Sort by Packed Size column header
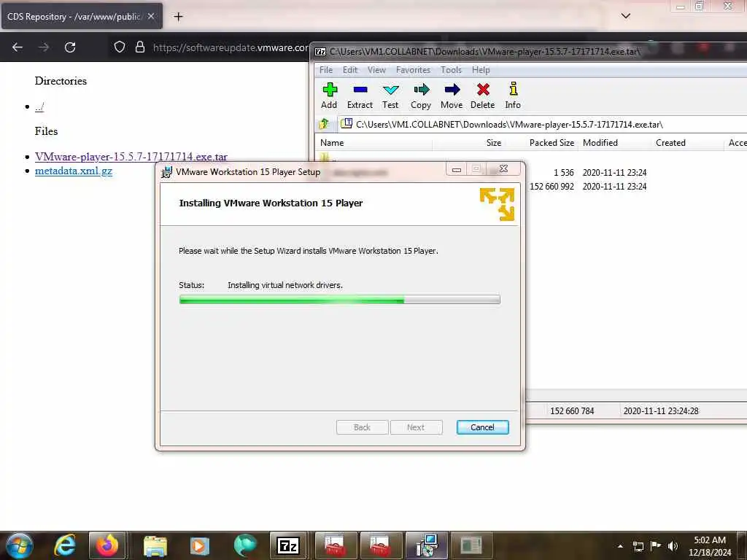The height and width of the screenshot is (560, 747). 541,143
